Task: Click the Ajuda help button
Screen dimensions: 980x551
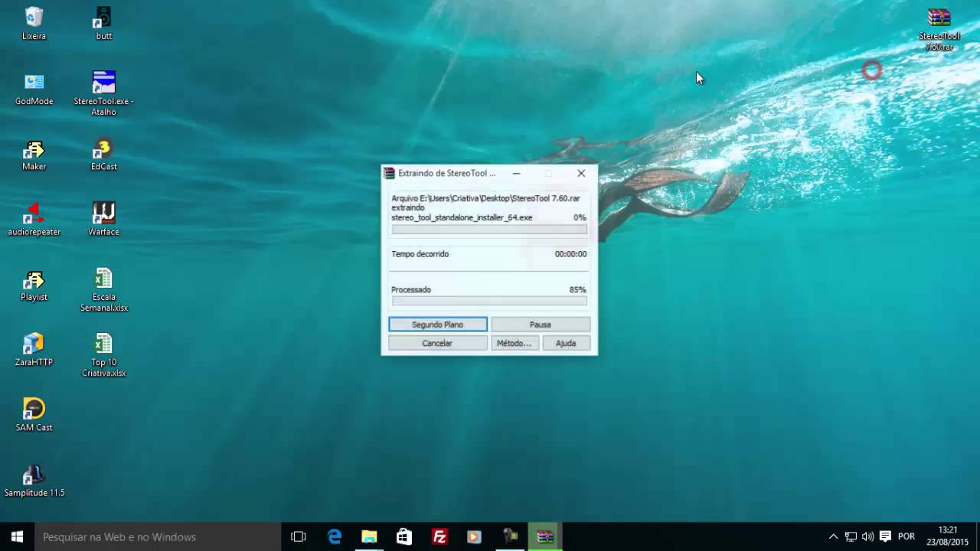Action: [566, 343]
